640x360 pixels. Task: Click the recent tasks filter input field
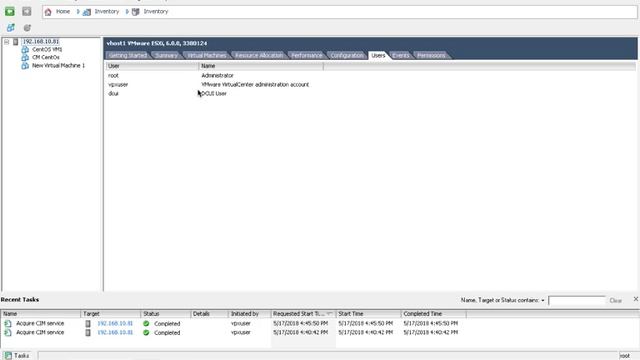(577, 300)
